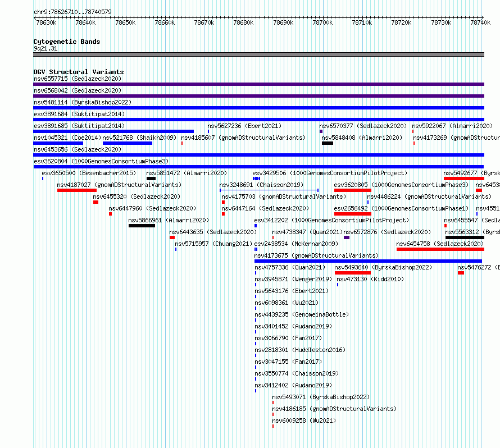Open the nsv5481114 (ByrskaBishop2022) variant
The height and width of the screenshot is (448, 500).
click(83, 102)
